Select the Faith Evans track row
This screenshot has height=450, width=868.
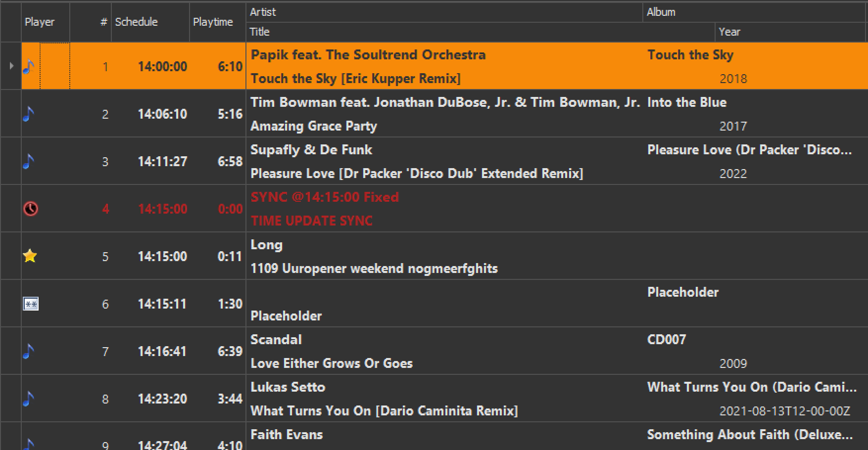pos(444,436)
